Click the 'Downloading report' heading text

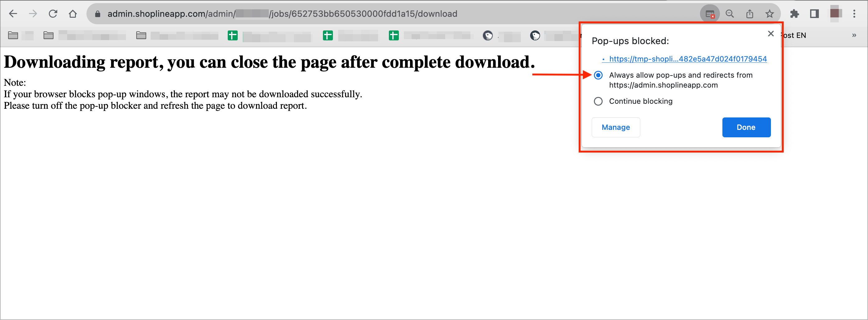tap(269, 62)
